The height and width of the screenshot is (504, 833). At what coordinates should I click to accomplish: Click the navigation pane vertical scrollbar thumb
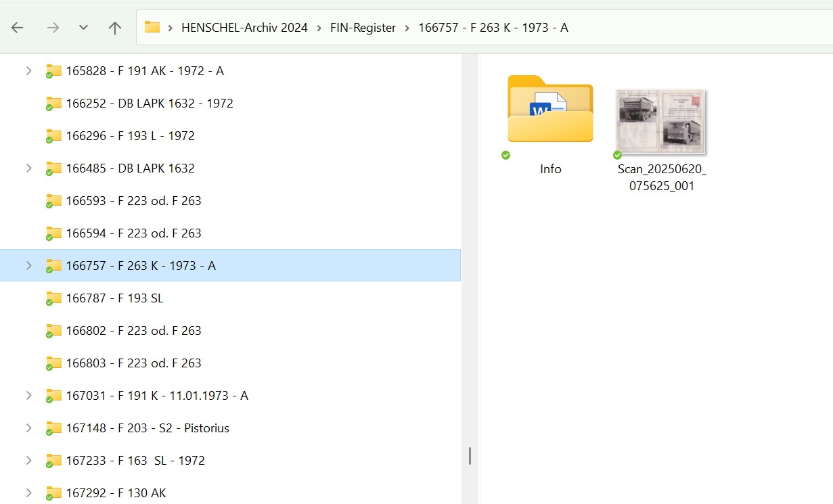point(470,456)
